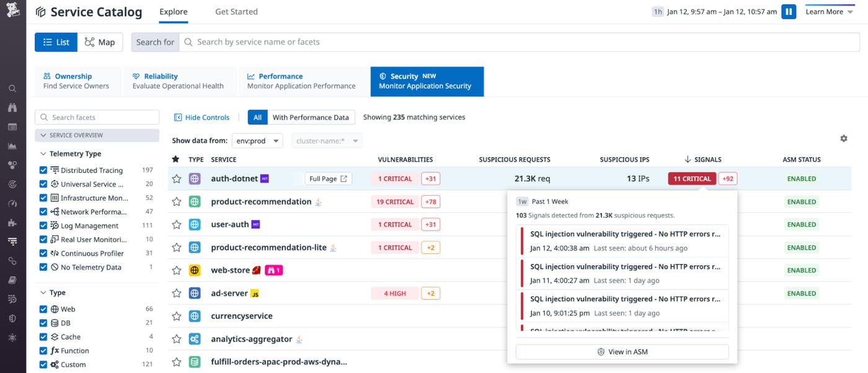Click the fulfill-orders database type icon
The image size is (868, 373).
coord(195,362)
